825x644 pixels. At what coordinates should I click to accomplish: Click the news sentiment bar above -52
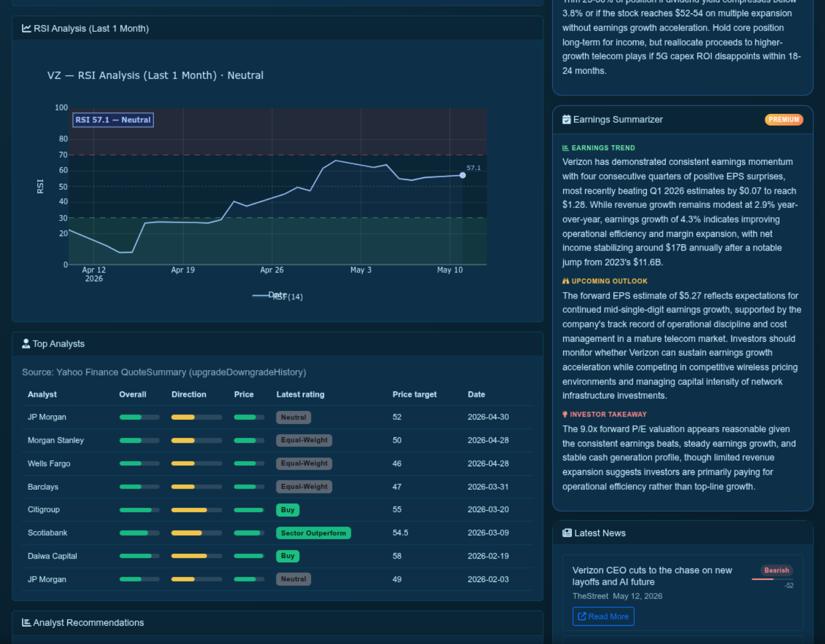click(772, 579)
